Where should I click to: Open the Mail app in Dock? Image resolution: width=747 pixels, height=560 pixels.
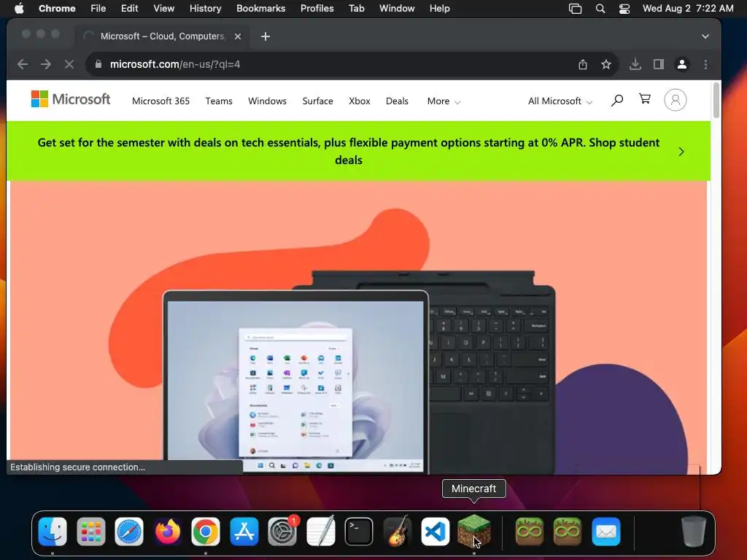(606, 532)
